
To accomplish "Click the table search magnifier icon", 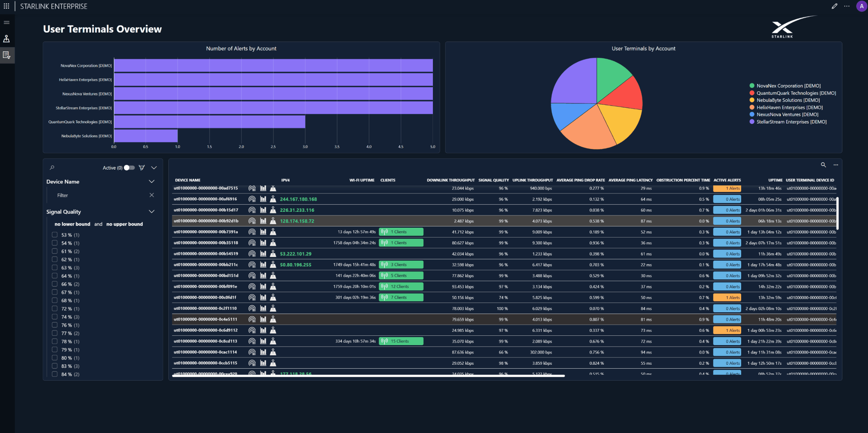I will point(823,165).
